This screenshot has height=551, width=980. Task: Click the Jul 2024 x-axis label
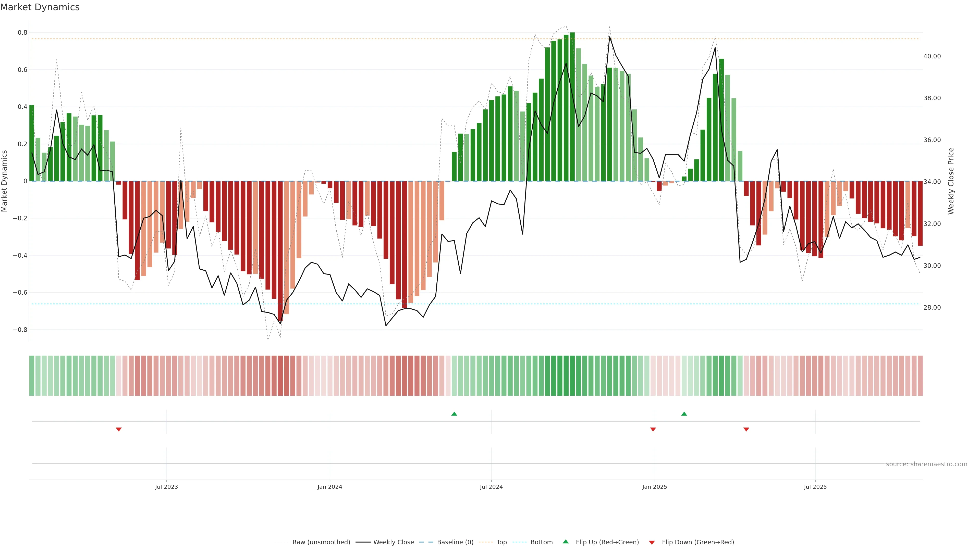491,487
